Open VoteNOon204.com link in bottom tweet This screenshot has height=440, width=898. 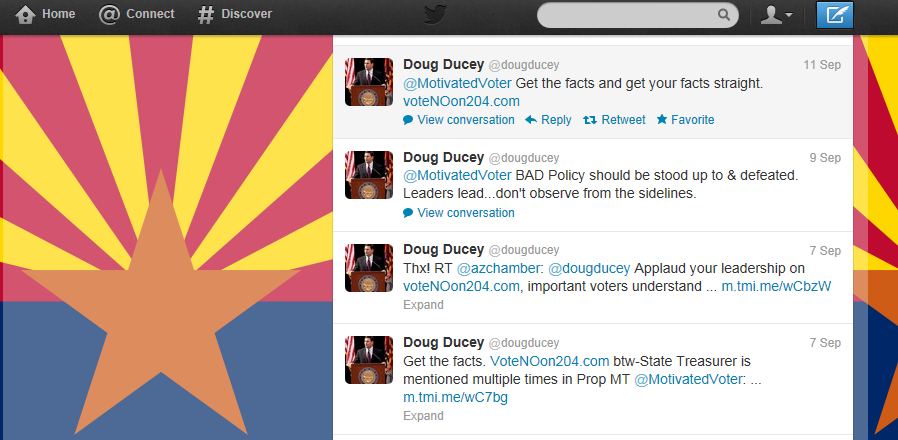(x=550, y=362)
